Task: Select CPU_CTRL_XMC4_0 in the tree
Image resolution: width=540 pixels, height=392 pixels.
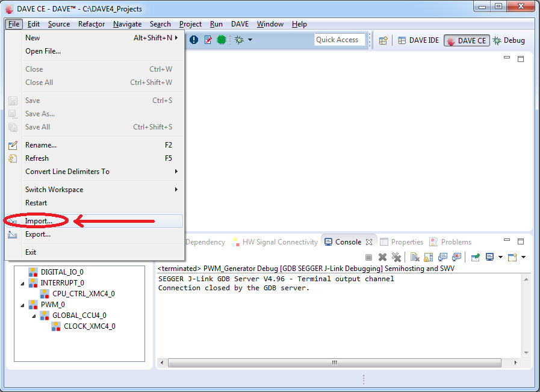Action: 83,294
